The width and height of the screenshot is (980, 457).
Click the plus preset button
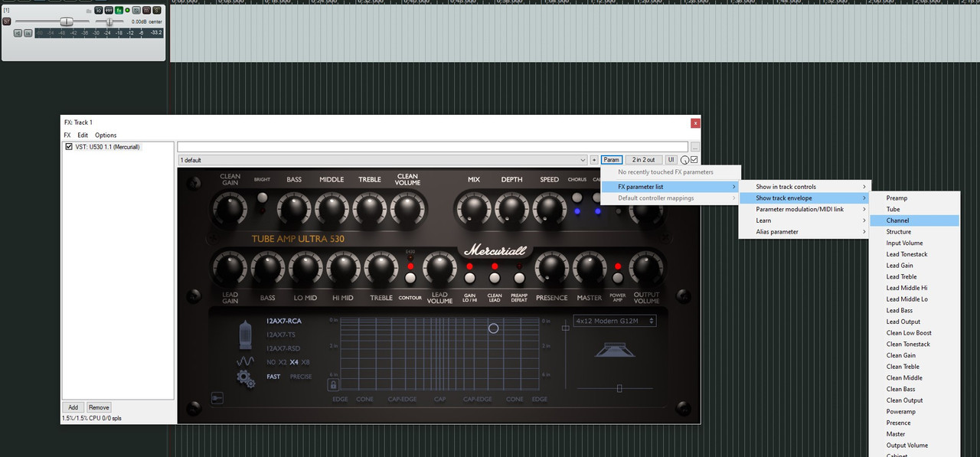pos(594,159)
